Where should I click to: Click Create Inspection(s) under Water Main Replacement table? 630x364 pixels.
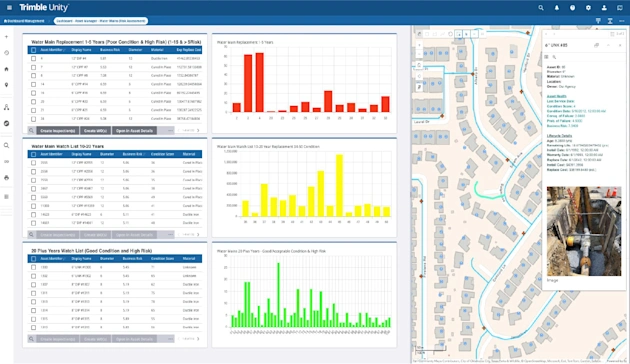57,131
